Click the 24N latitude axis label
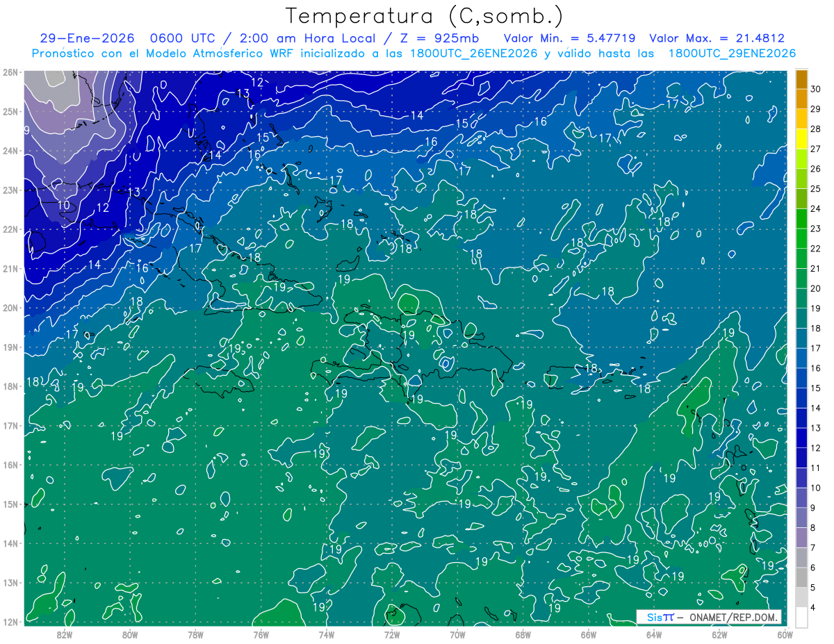This screenshot has width=834, height=644. (10, 151)
